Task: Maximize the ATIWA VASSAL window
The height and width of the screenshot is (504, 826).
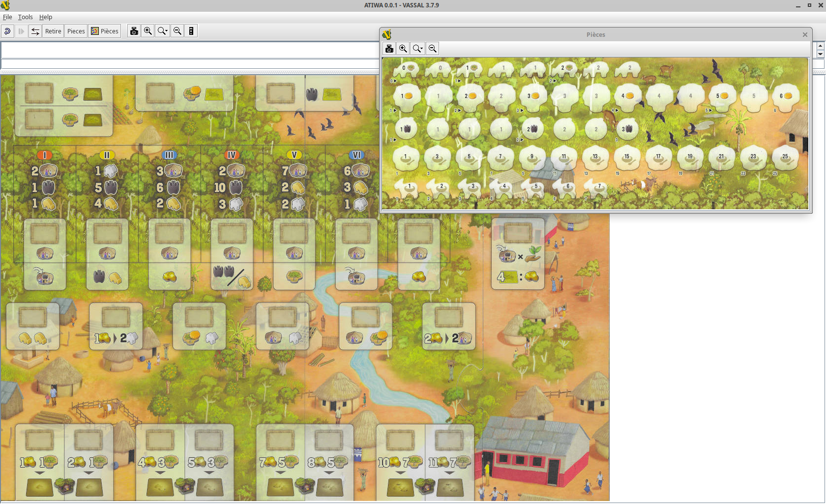Action: pyautogui.click(x=809, y=5)
